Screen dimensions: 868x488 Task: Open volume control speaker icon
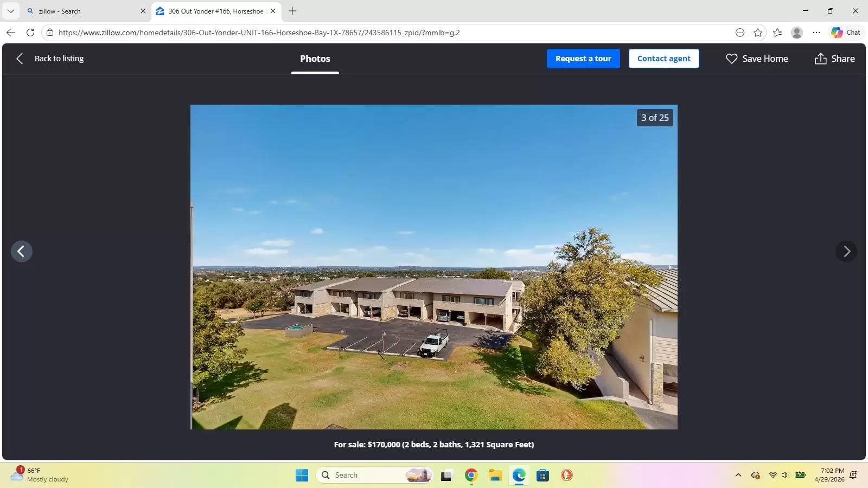pyautogui.click(x=784, y=475)
